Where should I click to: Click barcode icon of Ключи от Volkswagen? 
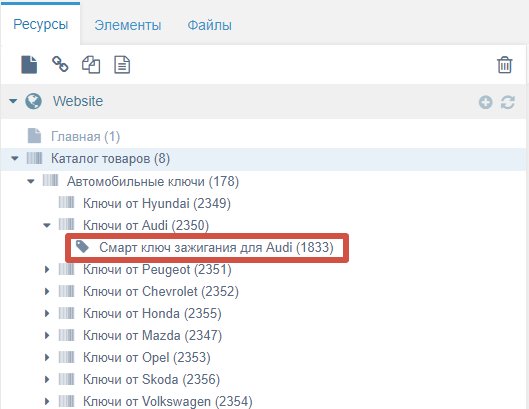66,401
